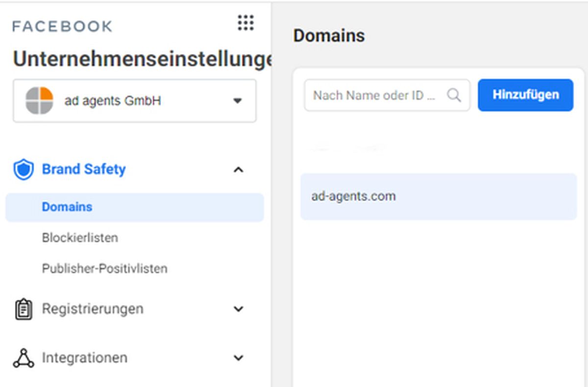This screenshot has height=387, width=588.
Task: Click the magnifier icon in search field
Action: point(454,95)
